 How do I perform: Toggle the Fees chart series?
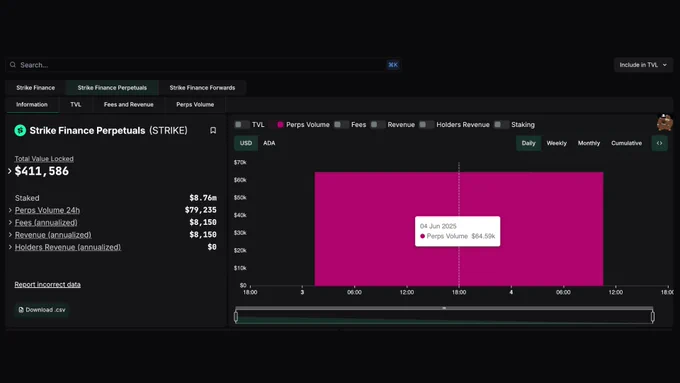pyautogui.click(x=341, y=124)
